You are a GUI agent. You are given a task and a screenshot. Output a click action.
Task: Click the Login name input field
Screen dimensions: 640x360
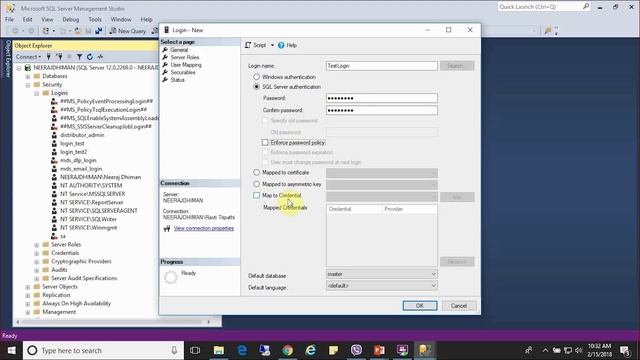coord(382,66)
